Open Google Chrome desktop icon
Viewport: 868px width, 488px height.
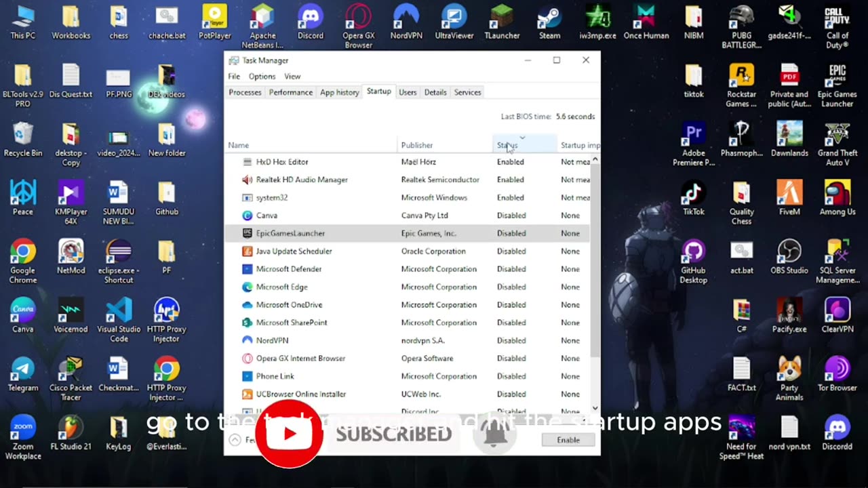tap(23, 262)
